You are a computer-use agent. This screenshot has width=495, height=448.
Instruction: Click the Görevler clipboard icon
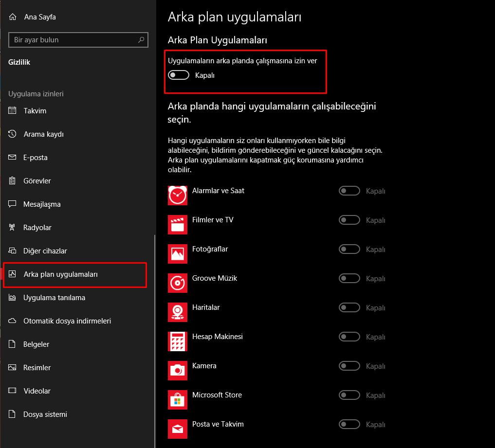click(12, 180)
